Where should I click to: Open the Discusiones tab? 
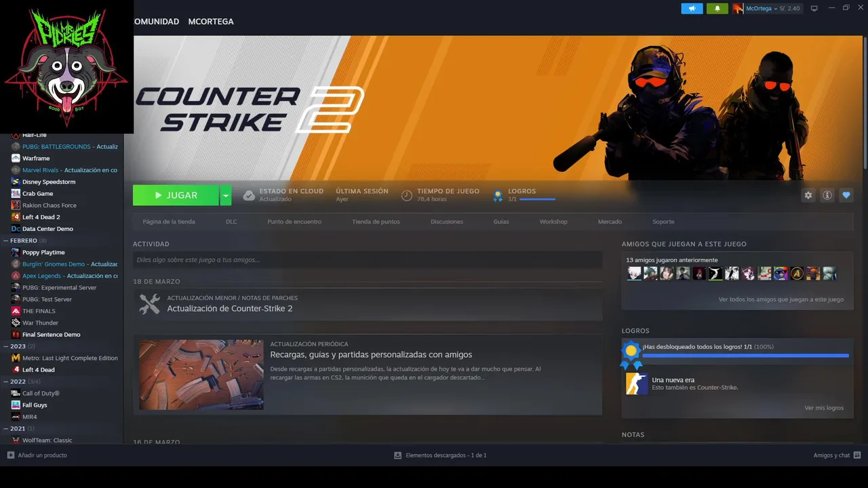coord(447,222)
